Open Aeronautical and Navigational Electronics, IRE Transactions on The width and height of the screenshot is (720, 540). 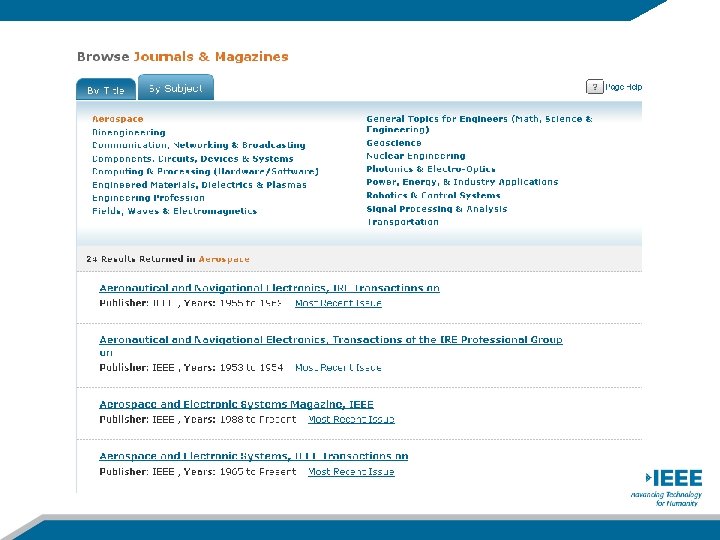pyautogui.click(x=270, y=288)
